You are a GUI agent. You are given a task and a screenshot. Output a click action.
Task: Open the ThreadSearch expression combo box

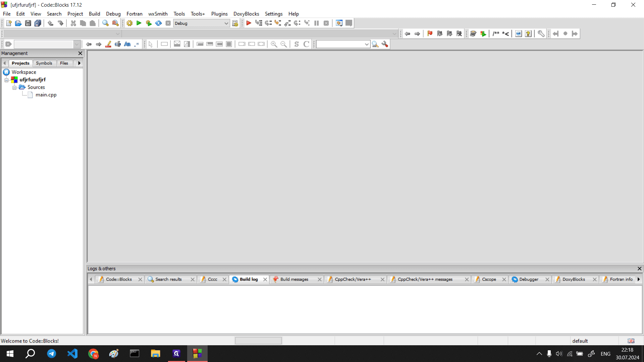(x=343, y=44)
